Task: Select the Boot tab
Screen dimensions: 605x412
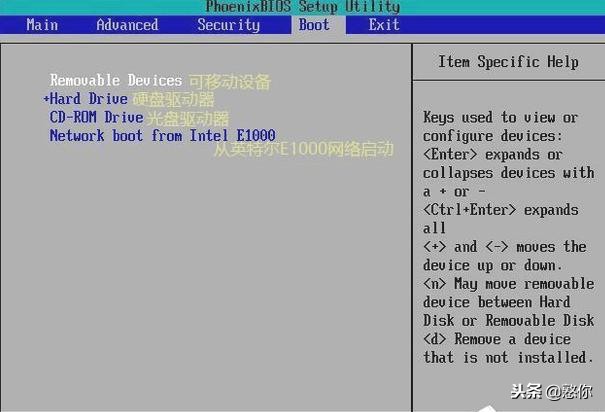Action: click(314, 25)
